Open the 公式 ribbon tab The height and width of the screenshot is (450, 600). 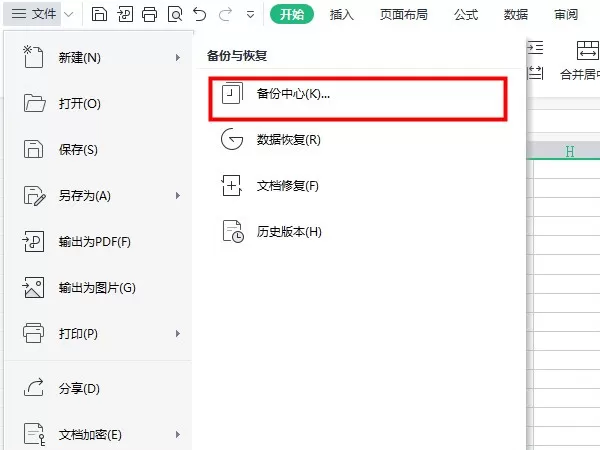tap(466, 15)
